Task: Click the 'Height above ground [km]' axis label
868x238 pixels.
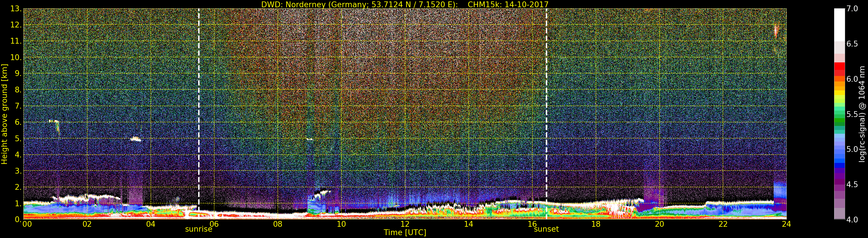Action: [x=4, y=114]
